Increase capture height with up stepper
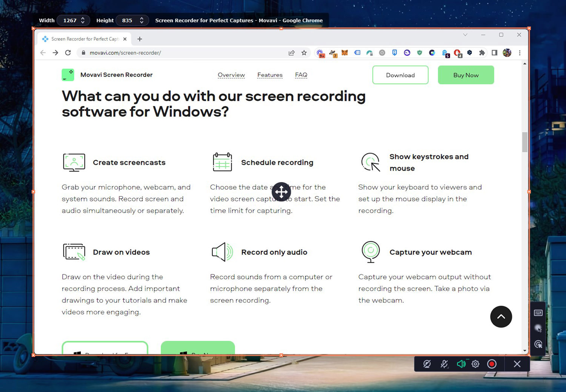The width and height of the screenshot is (566, 392). (141, 18)
